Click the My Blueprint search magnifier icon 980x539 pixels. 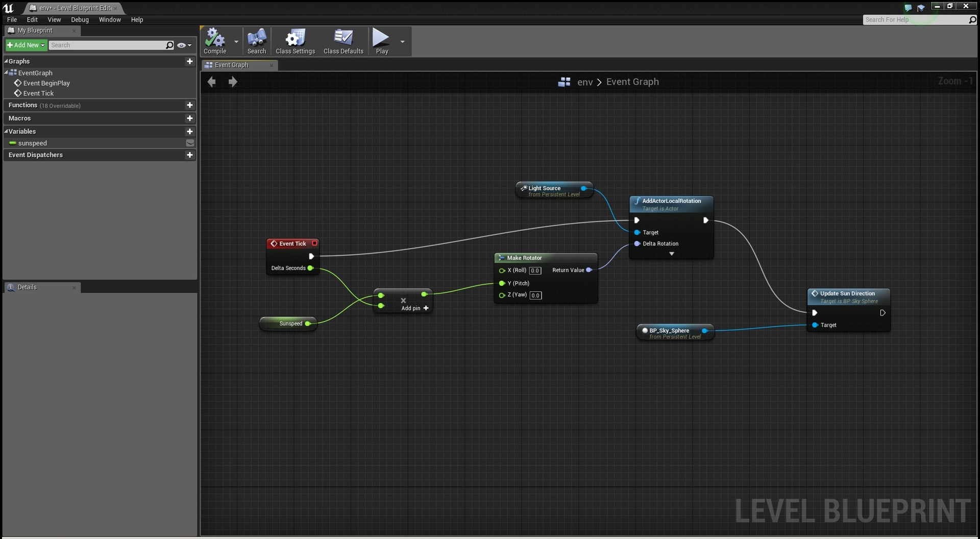170,45
